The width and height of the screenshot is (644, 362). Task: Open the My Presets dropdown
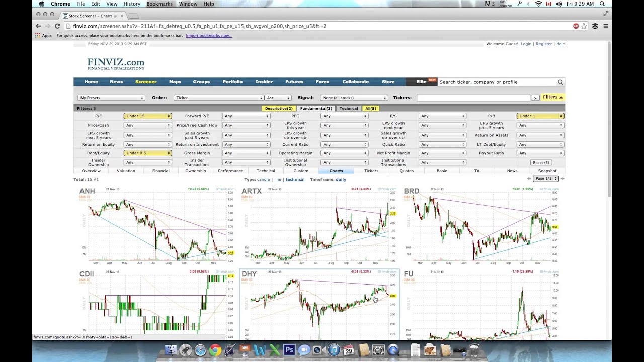click(112, 98)
